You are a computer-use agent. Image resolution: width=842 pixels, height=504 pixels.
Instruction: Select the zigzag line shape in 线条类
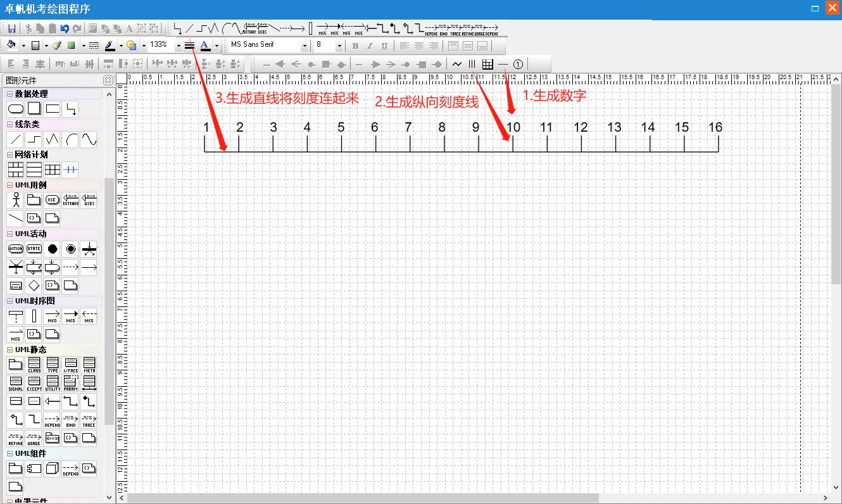click(x=53, y=139)
